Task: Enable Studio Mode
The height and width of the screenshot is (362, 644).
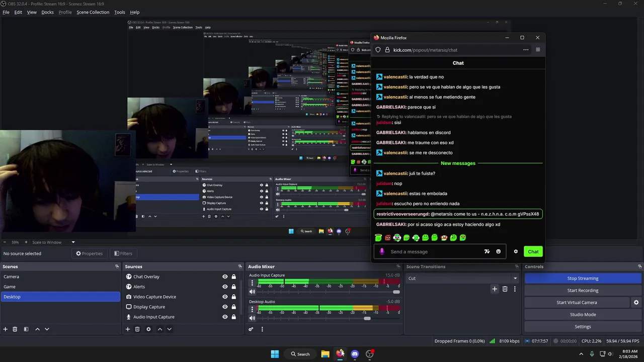Action: (x=583, y=315)
